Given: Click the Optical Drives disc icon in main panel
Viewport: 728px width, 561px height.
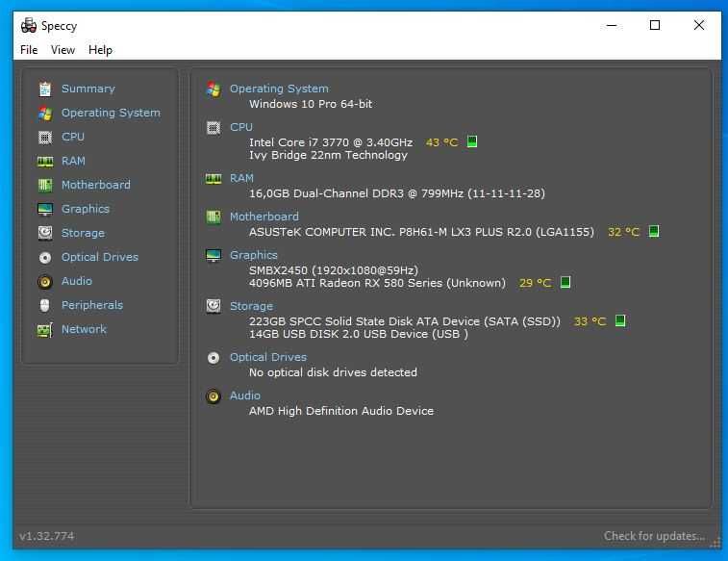Looking at the screenshot, I should 213,358.
